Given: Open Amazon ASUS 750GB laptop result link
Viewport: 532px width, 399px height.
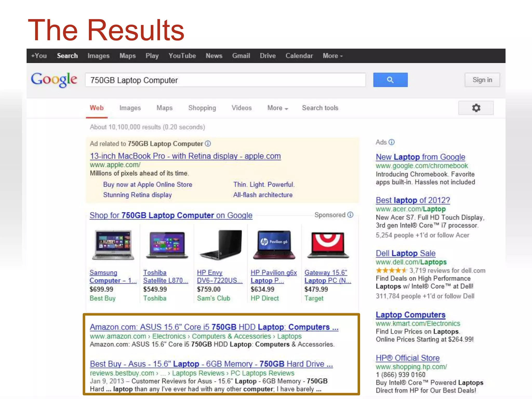Looking at the screenshot, I should tap(214, 327).
